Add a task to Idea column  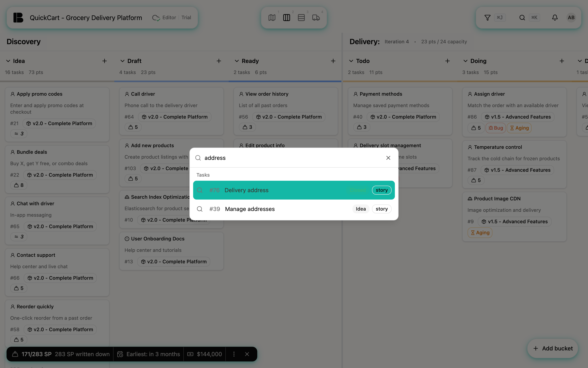pyautogui.click(x=105, y=61)
